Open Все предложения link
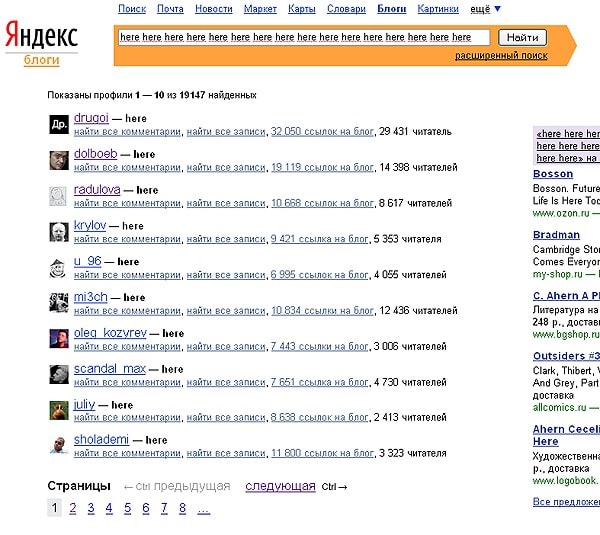Screen dimensions: 600x535 point(566,502)
